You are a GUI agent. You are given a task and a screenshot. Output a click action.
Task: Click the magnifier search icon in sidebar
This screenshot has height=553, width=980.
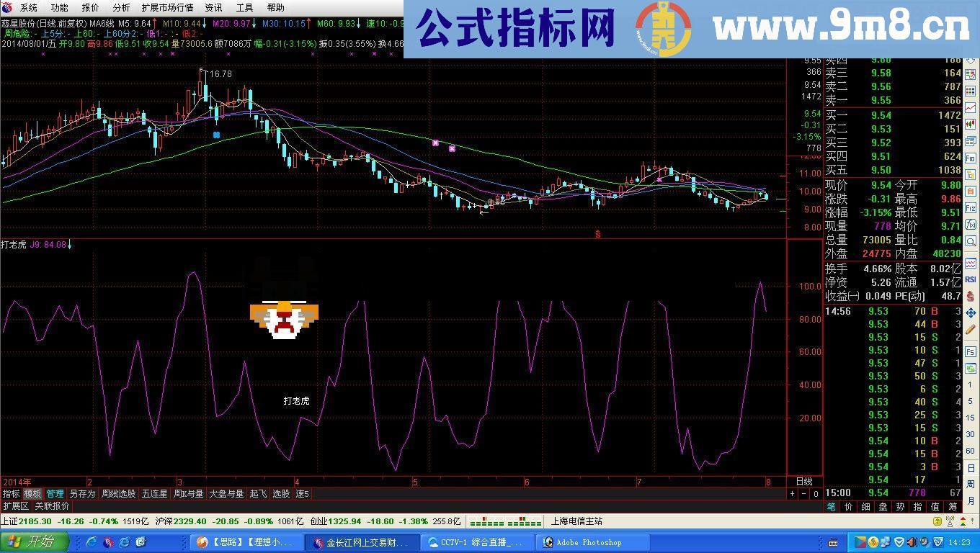[x=971, y=241]
